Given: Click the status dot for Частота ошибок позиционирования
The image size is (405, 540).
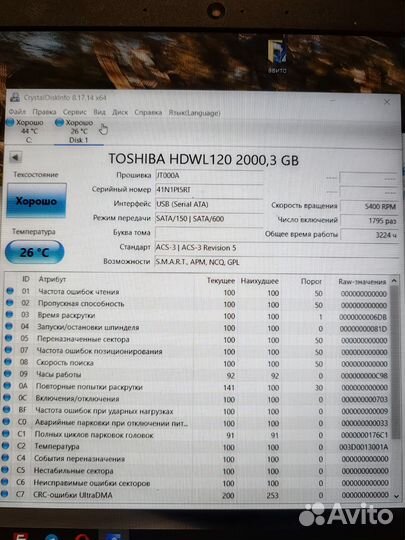Looking at the screenshot, I should point(8,350).
